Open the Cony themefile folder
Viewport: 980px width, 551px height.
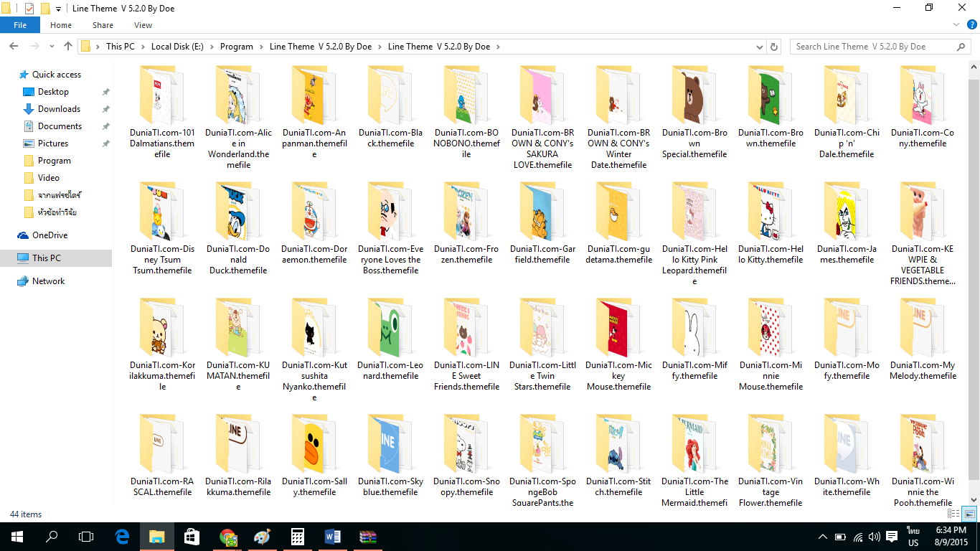pyautogui.click(x=923, y=106)
